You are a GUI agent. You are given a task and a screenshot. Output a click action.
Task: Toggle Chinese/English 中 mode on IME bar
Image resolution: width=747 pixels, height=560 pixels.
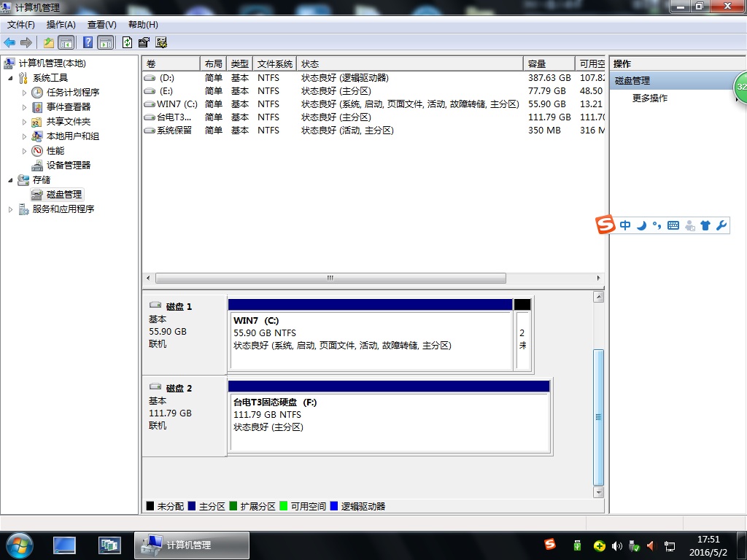pyautogui.click(x=625, y=225)
